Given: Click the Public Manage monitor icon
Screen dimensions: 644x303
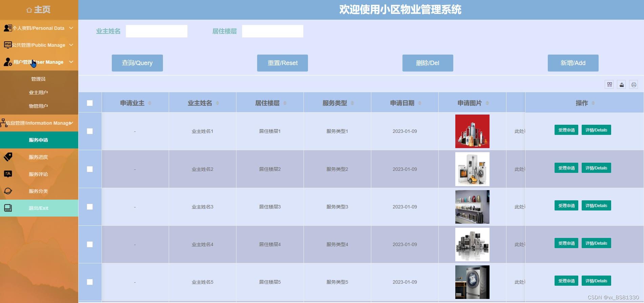Looking at the screenshot, I should coord(8,45).
